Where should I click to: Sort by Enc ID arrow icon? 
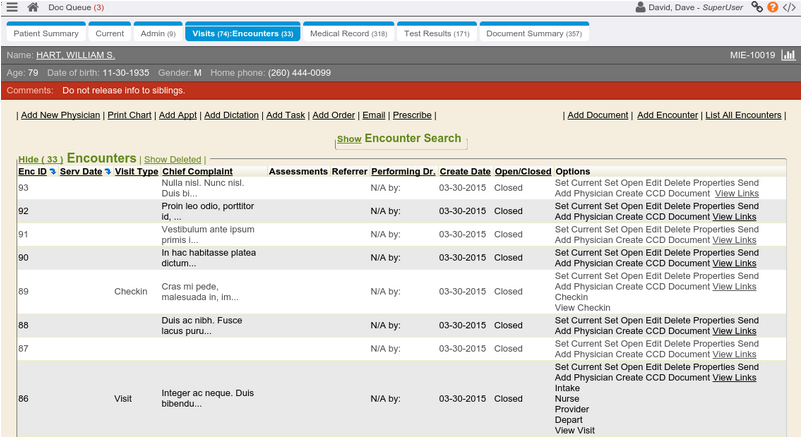tap(53, 172)
